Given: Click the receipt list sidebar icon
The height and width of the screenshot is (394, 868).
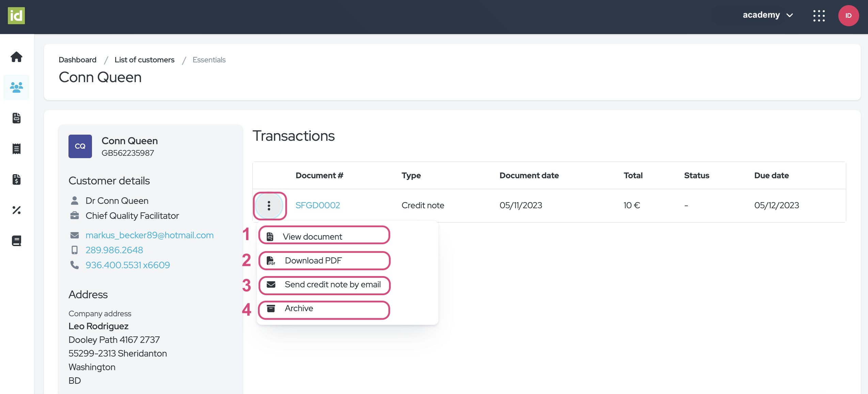Looking at the screenshot, I should pos(16,149).
